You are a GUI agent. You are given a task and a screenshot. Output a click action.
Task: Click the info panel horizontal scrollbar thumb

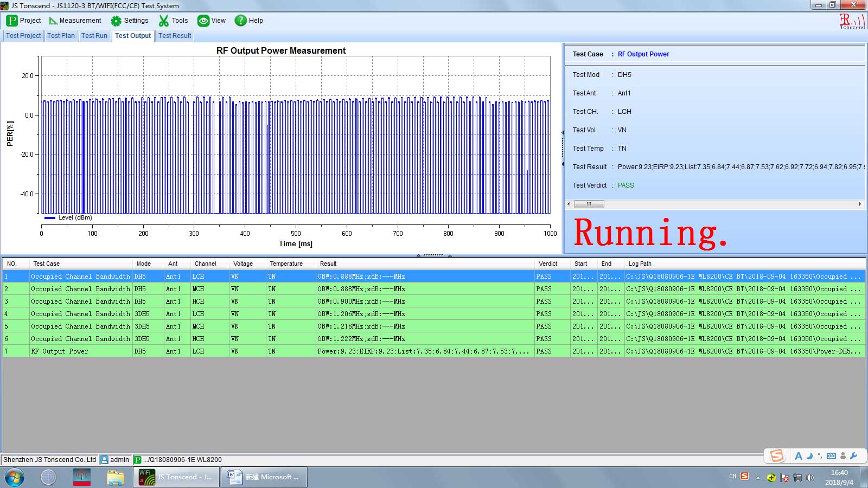pos(589,204)
